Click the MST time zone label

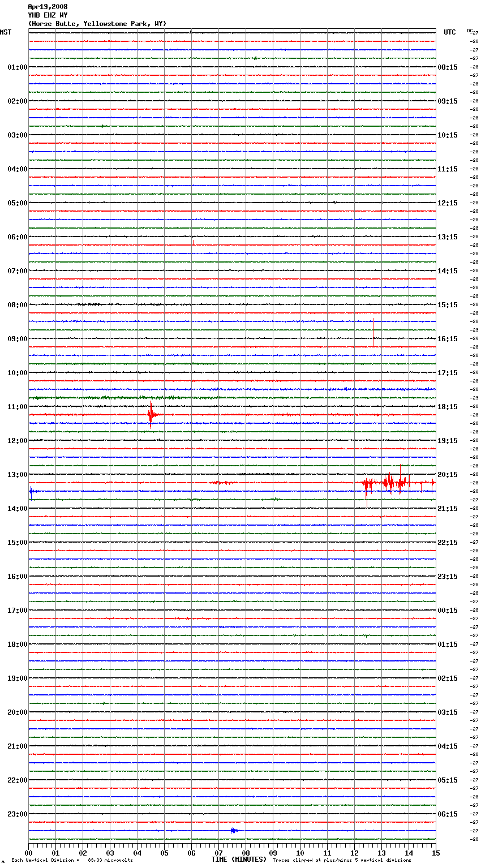click(x=6, y=32)
